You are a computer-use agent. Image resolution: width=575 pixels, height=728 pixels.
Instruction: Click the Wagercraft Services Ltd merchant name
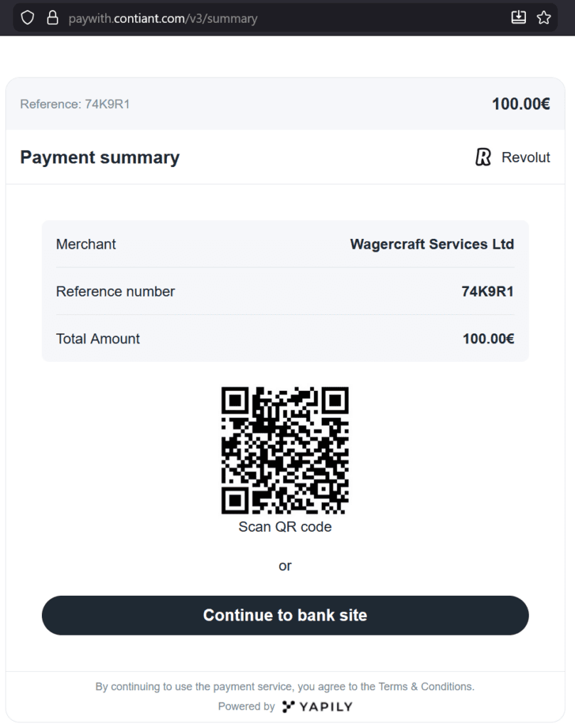[x=431, y=244]
